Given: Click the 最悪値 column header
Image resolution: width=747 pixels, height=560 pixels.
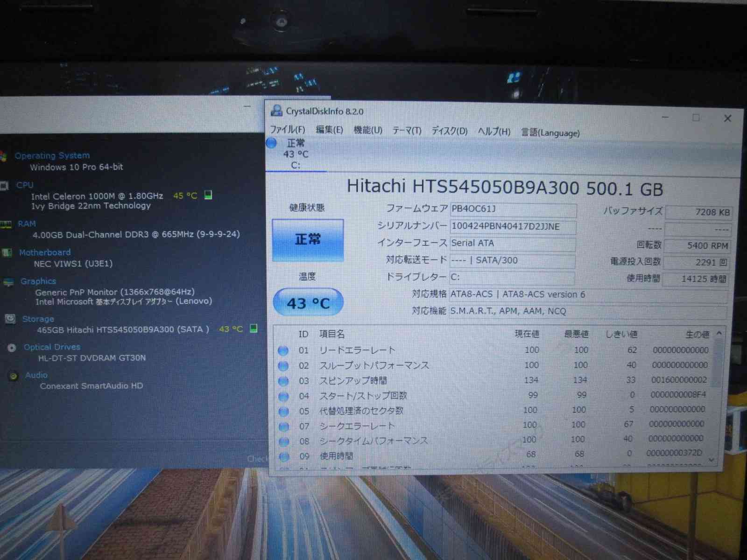Looking at the screenshot, I should point(576,334).
